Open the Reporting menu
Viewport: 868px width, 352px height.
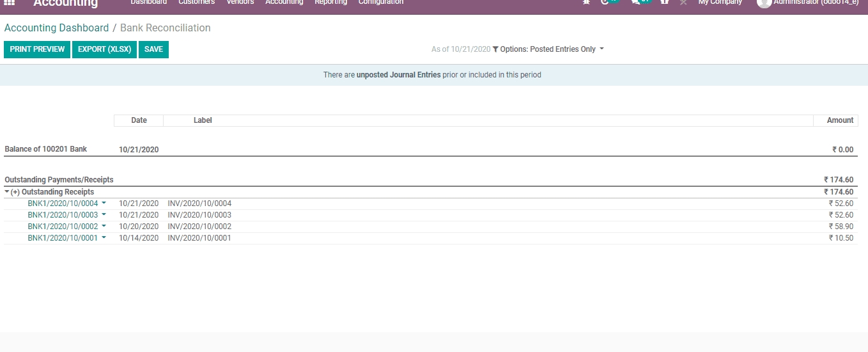[330, 3]
